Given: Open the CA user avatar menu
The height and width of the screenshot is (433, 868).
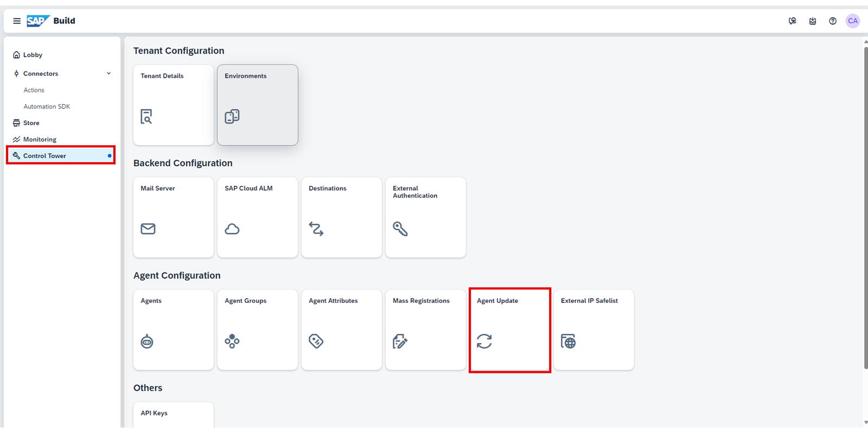Looking at the screenshot, I should (853, 21).
